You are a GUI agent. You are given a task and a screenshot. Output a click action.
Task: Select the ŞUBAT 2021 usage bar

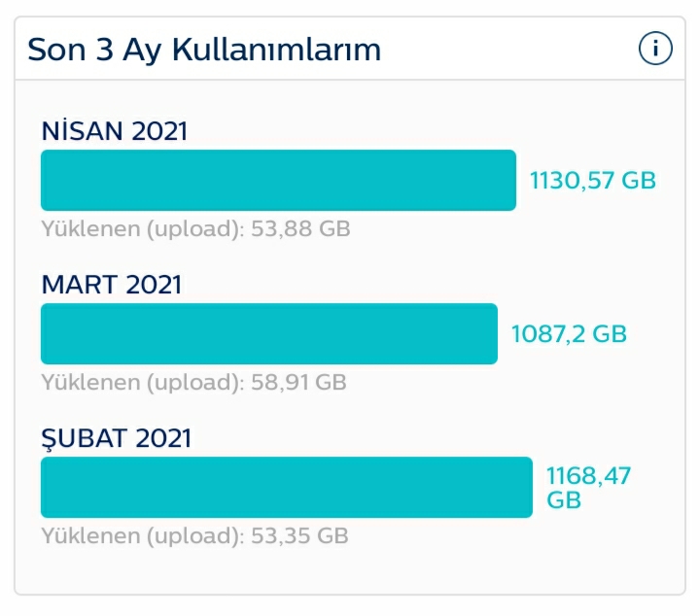(287, 487)
